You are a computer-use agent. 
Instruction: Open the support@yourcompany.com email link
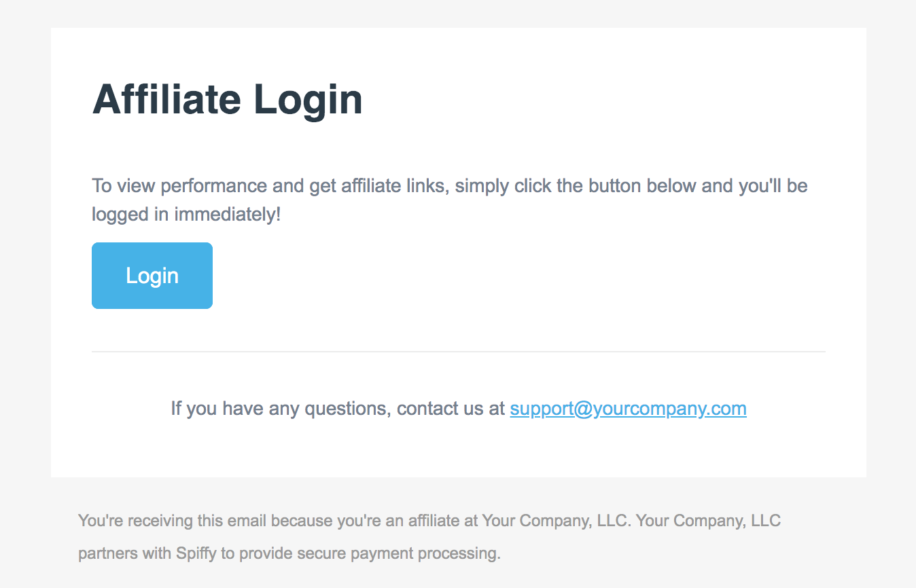[x=628, y=409]
